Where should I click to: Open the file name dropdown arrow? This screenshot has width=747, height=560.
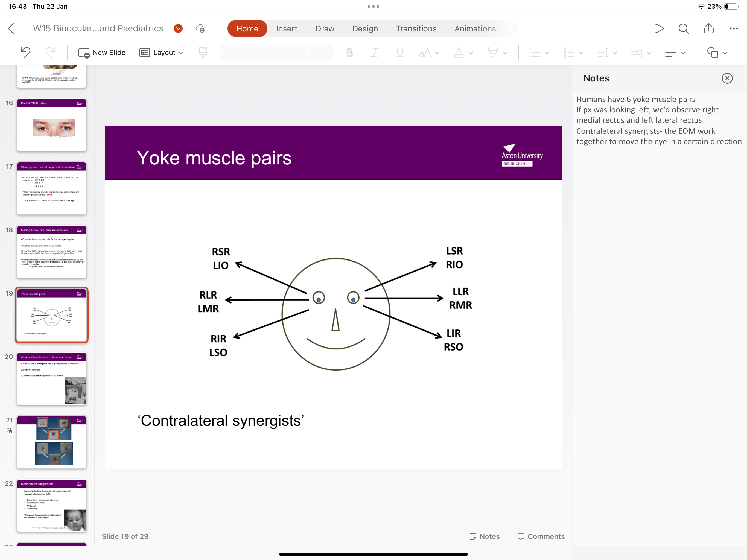pos(178,28)
